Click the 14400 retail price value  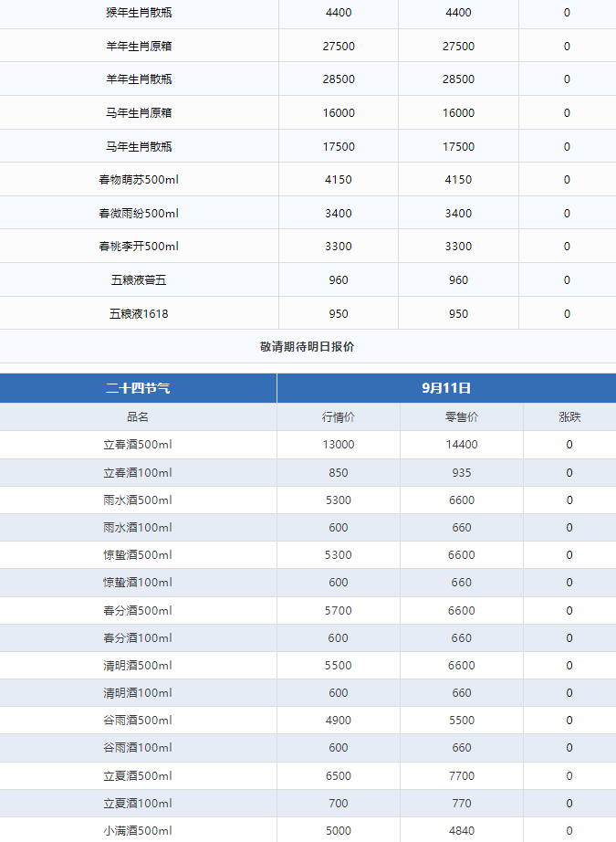point(462,445)
